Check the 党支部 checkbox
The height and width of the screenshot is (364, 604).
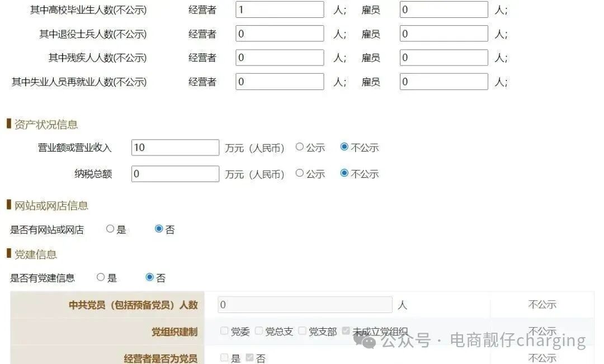coord(302,330)
